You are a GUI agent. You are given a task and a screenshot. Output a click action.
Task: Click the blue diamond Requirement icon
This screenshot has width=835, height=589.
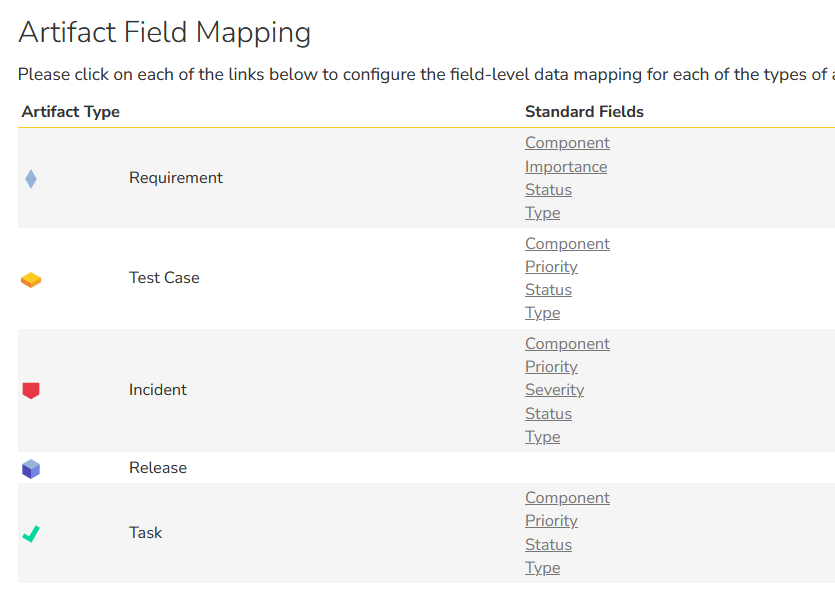[31, 179]
